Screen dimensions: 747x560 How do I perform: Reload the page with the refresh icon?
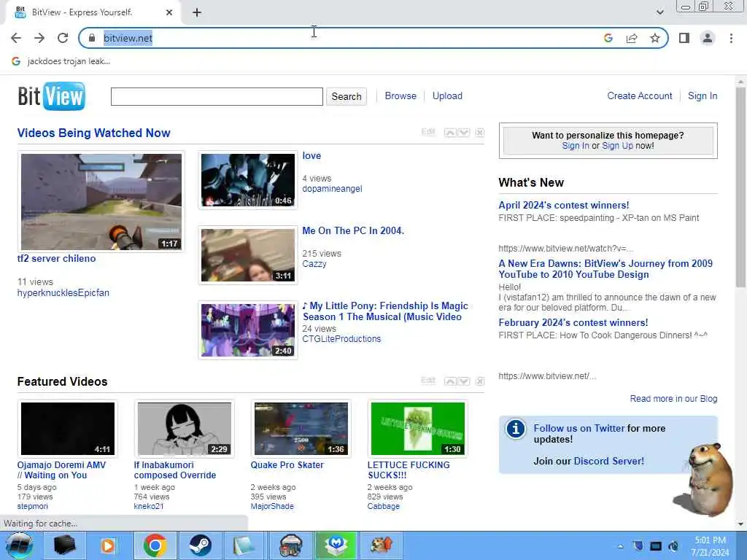pyautogui.click(x=63, y=38)
